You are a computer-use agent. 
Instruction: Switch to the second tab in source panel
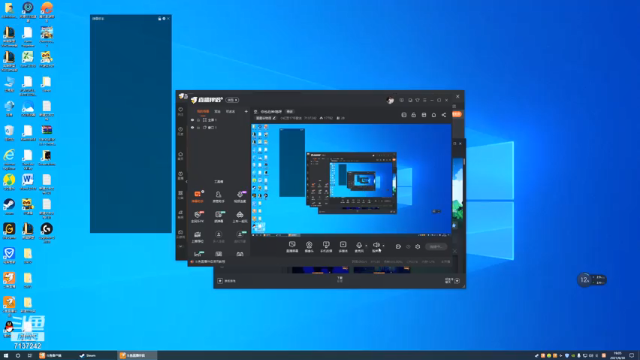(x=218, y=111)
